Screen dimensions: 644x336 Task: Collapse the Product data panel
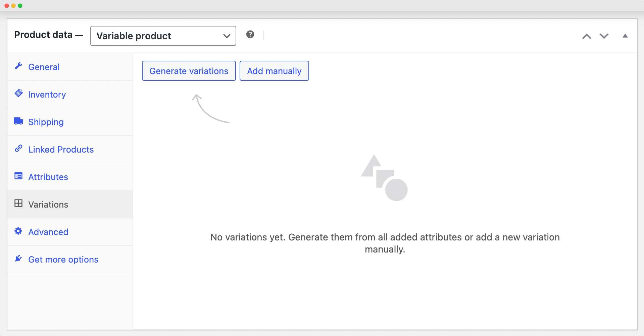point(625,36)
